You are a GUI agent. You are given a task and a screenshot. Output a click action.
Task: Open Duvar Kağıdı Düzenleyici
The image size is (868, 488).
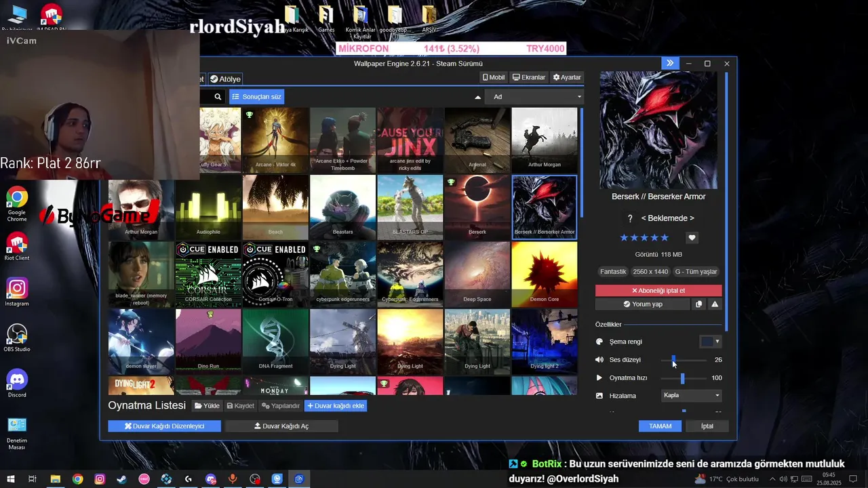[x=165, y=426]
